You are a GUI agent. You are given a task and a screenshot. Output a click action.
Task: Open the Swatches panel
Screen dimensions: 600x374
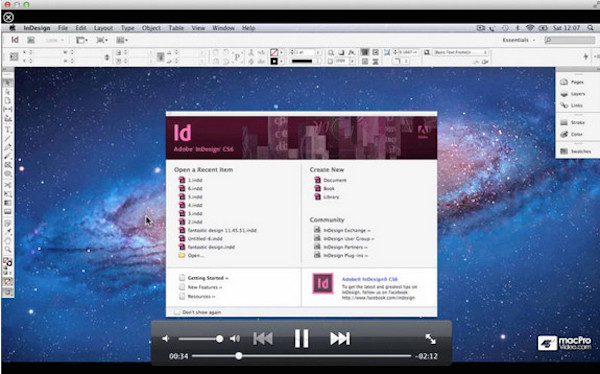576,151
